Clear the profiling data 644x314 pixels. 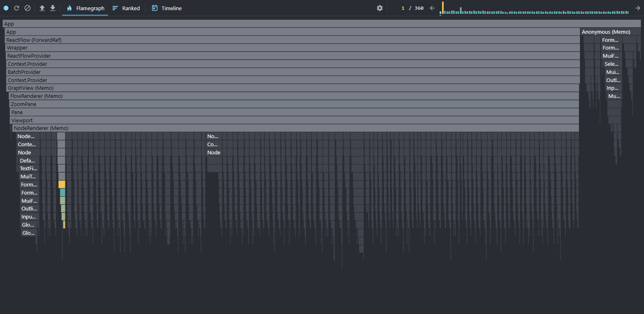tap(27, 8)
